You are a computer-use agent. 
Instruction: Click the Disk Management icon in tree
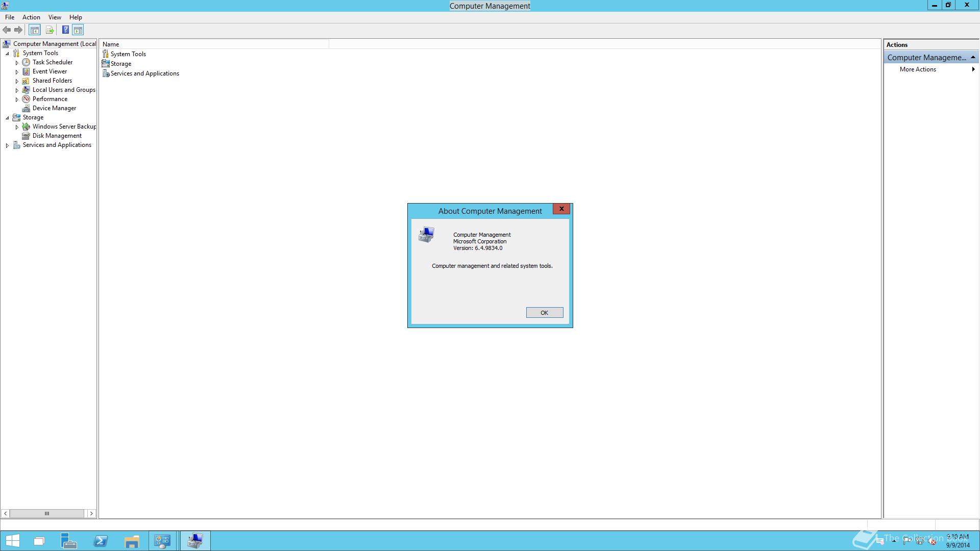(x=26, y=136)
